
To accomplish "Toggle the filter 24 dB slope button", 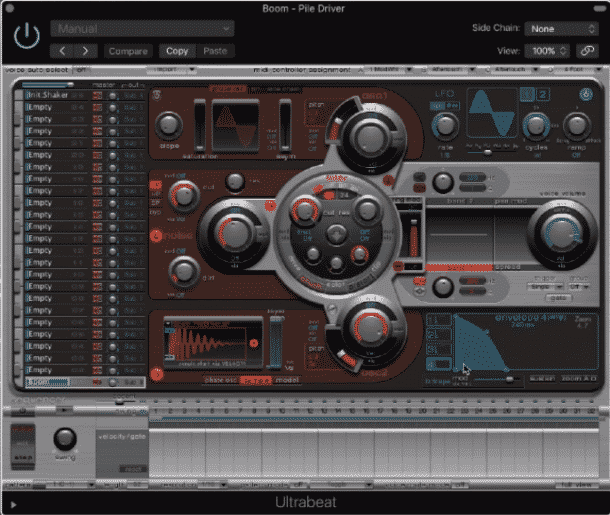I will [344, 195].
